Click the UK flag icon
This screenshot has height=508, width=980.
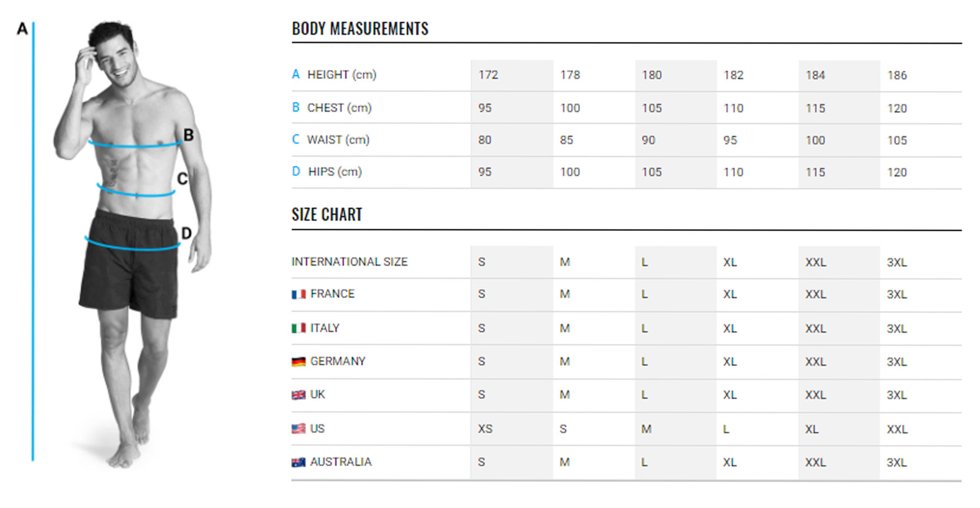pyautogui.click(x=298, y=395)
